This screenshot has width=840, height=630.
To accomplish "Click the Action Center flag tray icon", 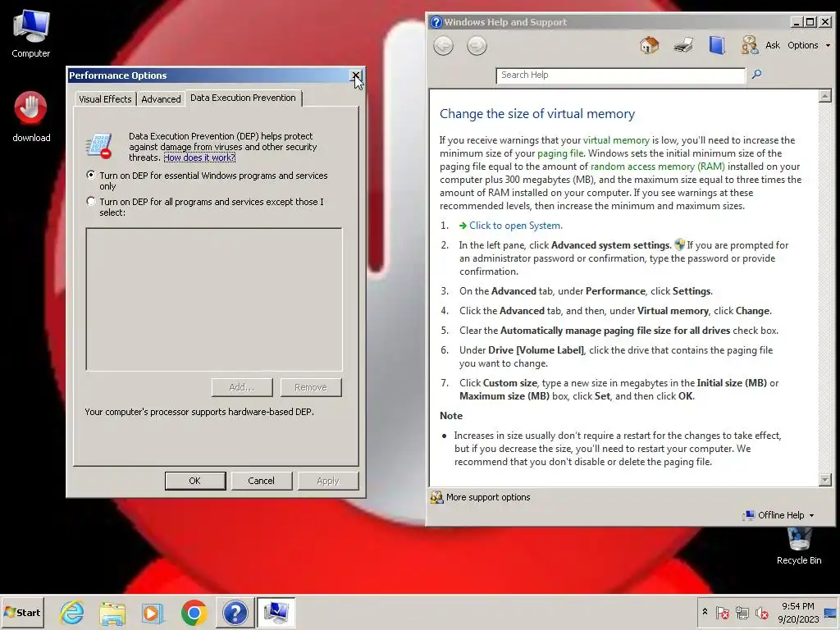I will tap(722, 612).
